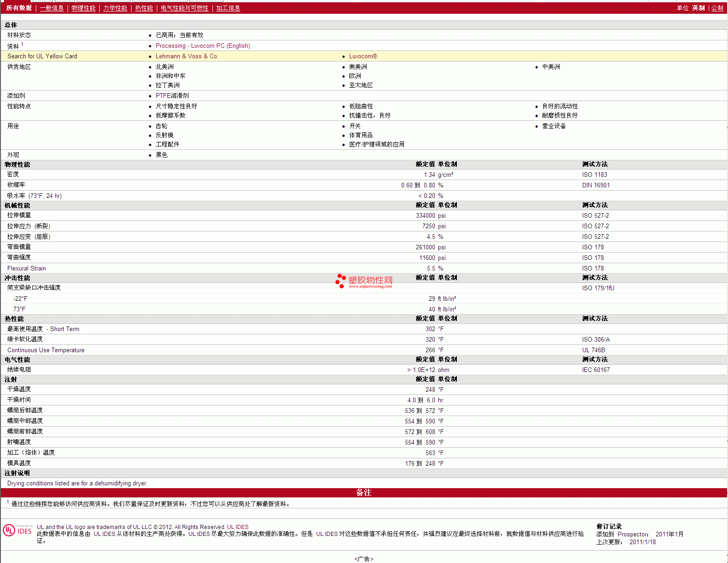Click Search for UL Yellow Card
Image resolution: width=728 pixels, height=563 pixels.
42,56
